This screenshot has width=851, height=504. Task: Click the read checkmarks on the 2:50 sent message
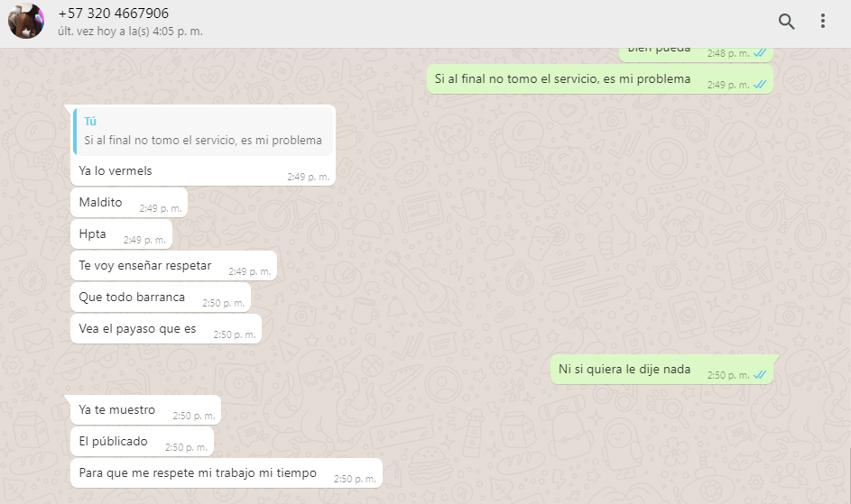pyautogui.click(x=760, y=375)
